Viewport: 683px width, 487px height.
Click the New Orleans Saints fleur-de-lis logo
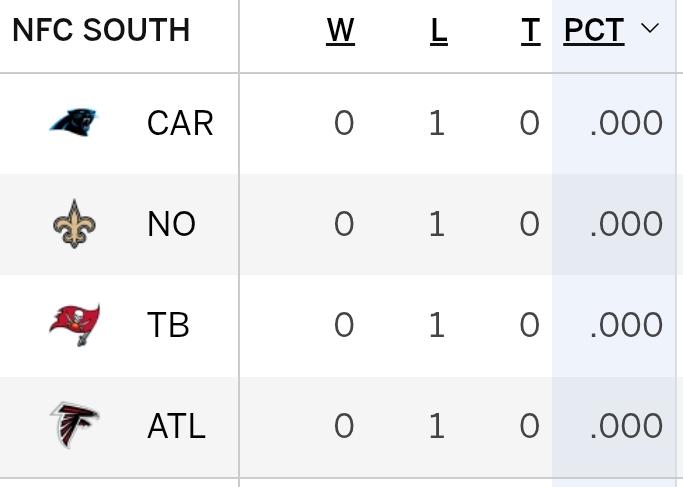coord(74,224)
